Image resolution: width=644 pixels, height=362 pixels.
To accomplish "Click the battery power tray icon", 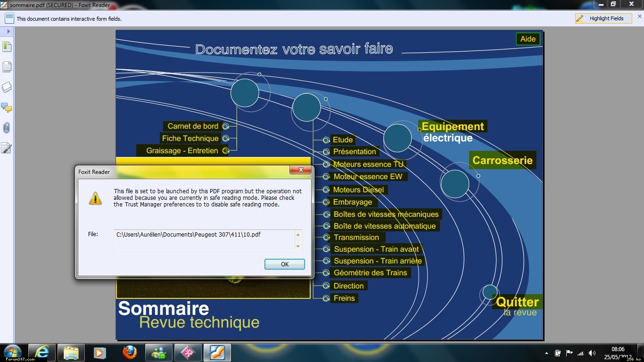I will [x=558, y=353].
